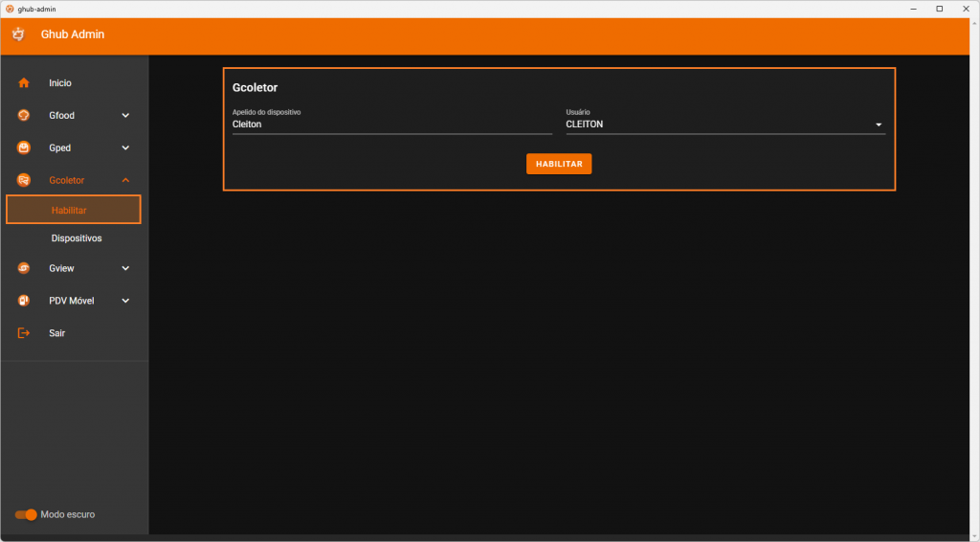Image resolution: width=980 pixels, height=542 pixels.
Task: Click the Gfood icon in sidebar
Action: tap(24, 116)
